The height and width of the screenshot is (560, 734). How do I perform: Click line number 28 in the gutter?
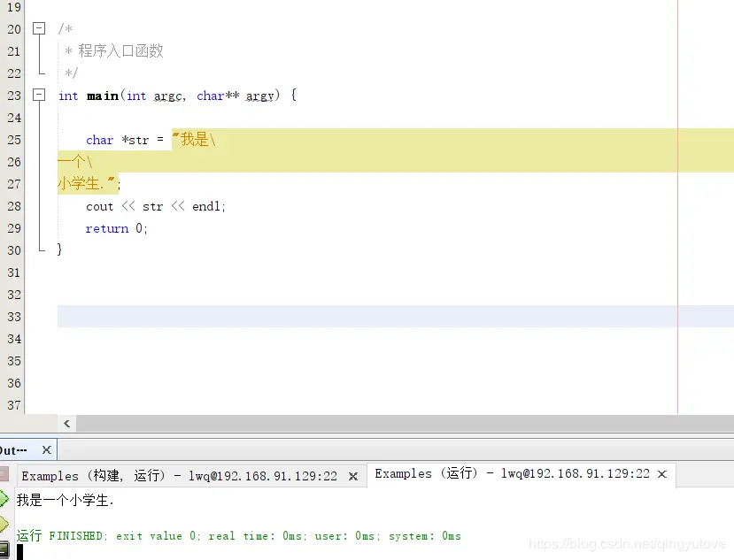14,206
